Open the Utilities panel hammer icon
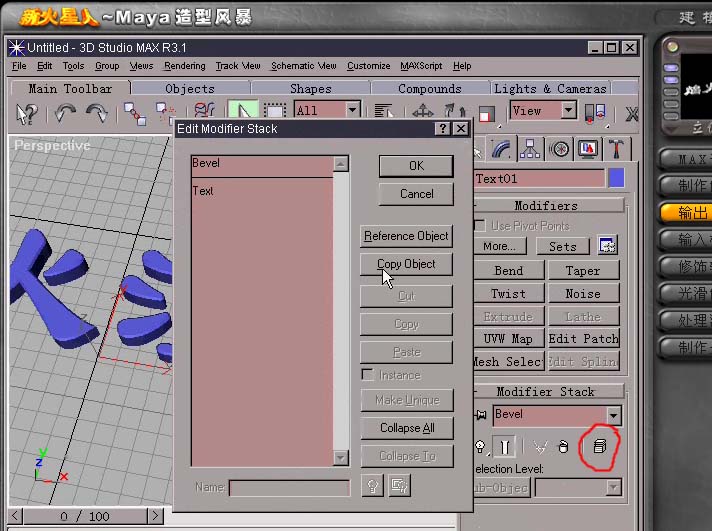Screen dimensions: 712x531 pos(617,149)
